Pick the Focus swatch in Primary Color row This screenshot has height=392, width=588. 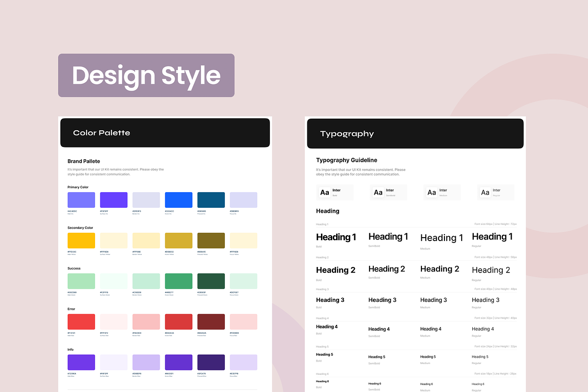[244, 200]
